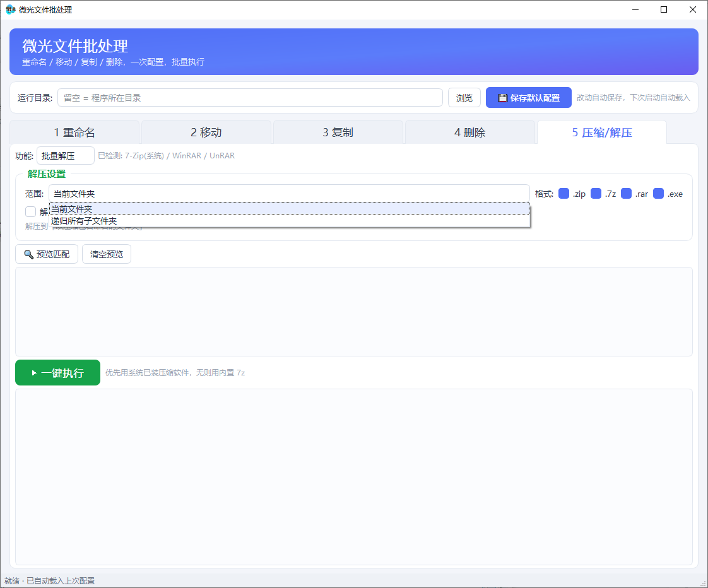Select 当前文件夹 from the dropdown list
The height and width of the screenshot is (588, 708).
[289, 209]
